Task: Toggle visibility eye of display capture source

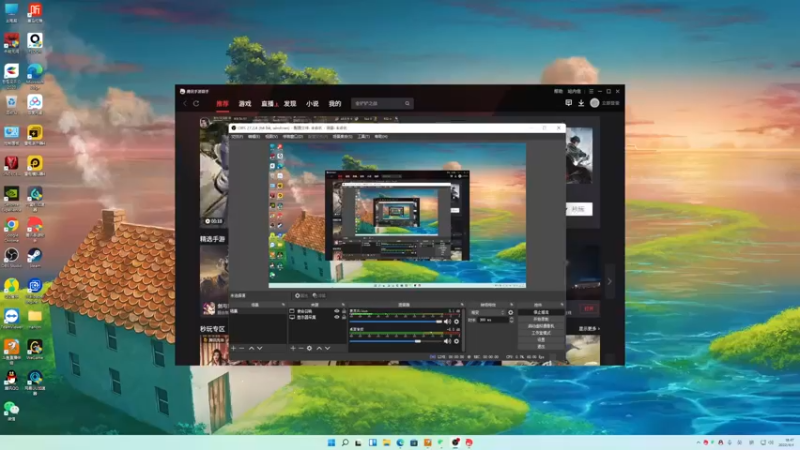Action: coord(337,317)
